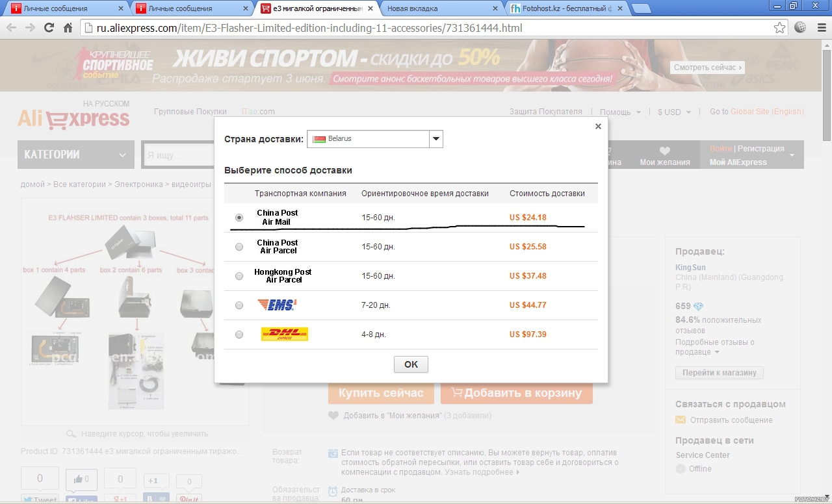The image size is (832, 504).
Task: Expand the КАТЕГОРИИ dropdown menu
Action: (75, 155)
